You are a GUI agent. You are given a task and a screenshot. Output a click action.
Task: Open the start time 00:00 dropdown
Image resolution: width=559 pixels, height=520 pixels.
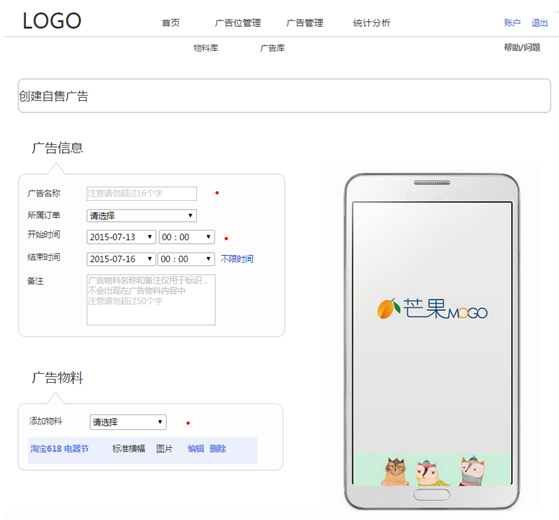tap(187, 237)
